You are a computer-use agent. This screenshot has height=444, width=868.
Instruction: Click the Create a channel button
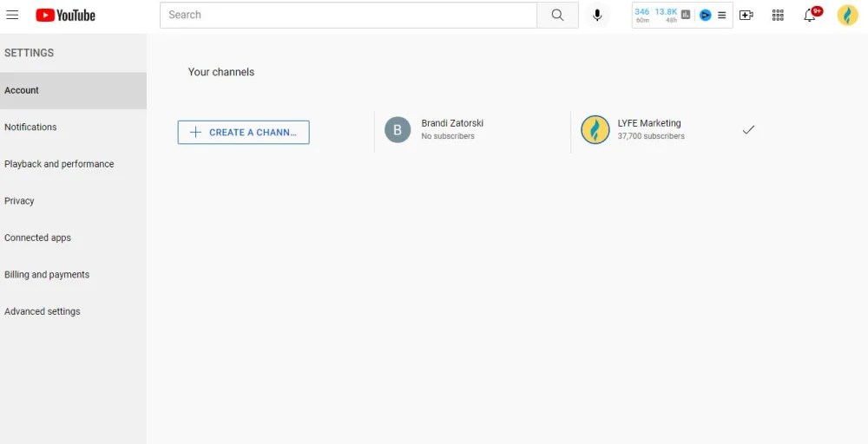tap(244, 132)
